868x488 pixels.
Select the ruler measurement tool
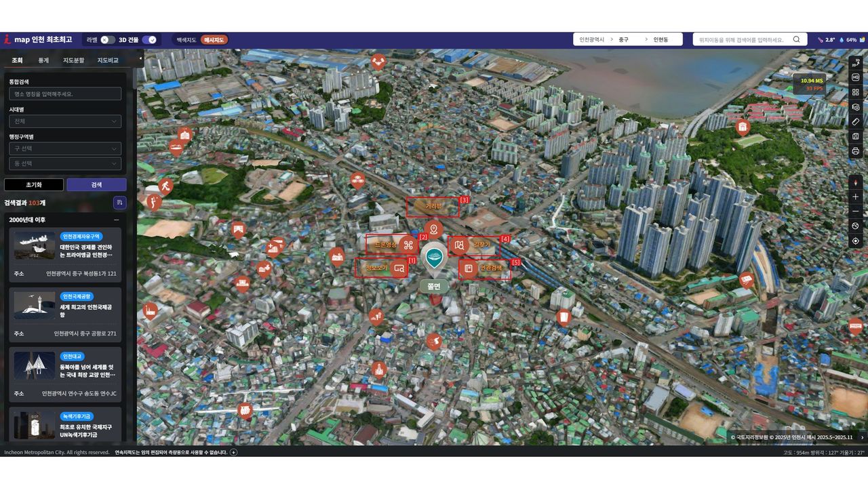coord(855,121)
